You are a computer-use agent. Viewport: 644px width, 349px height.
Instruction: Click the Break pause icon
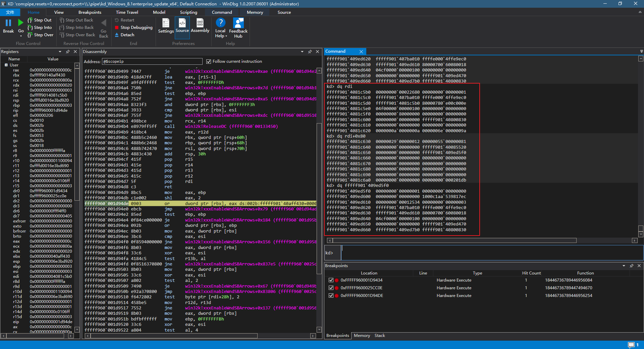point(8,23)
